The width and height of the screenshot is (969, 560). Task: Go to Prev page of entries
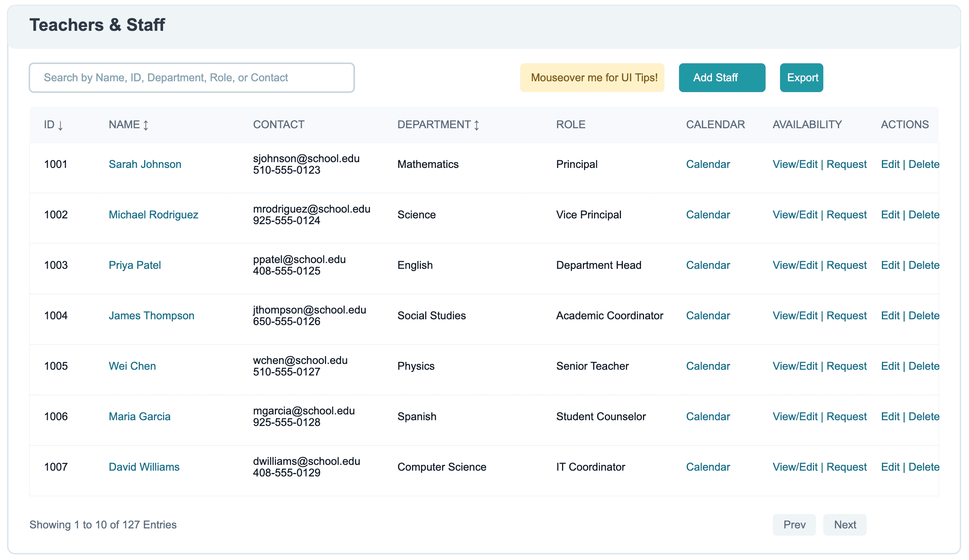pos(794,525)
